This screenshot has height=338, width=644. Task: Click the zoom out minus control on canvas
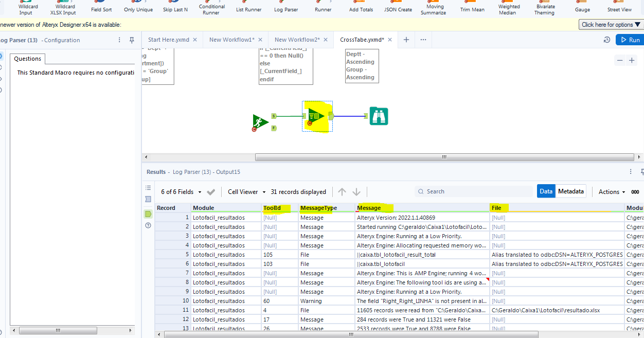click(620, 60)
